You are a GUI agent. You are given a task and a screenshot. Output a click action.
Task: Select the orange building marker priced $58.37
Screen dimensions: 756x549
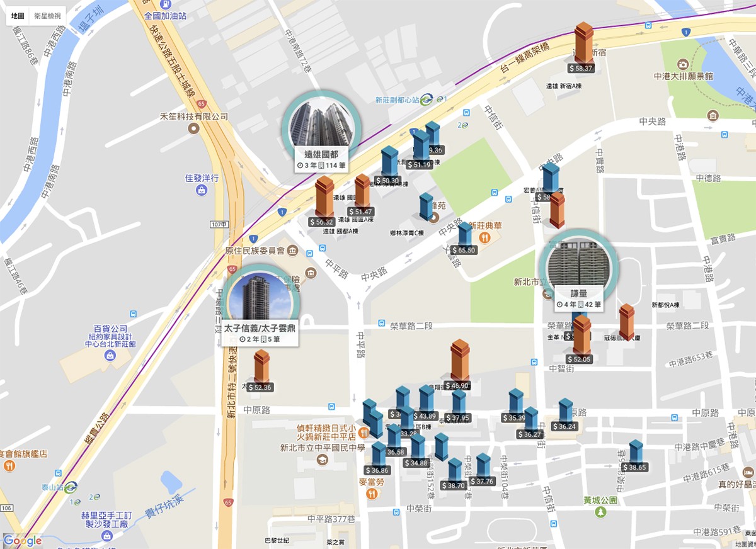(x=583, y=47)
